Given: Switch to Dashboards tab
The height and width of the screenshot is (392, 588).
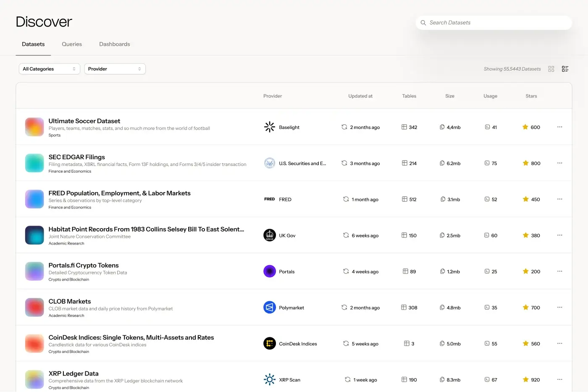Looking at the screenshot, I should click(114, 44).
